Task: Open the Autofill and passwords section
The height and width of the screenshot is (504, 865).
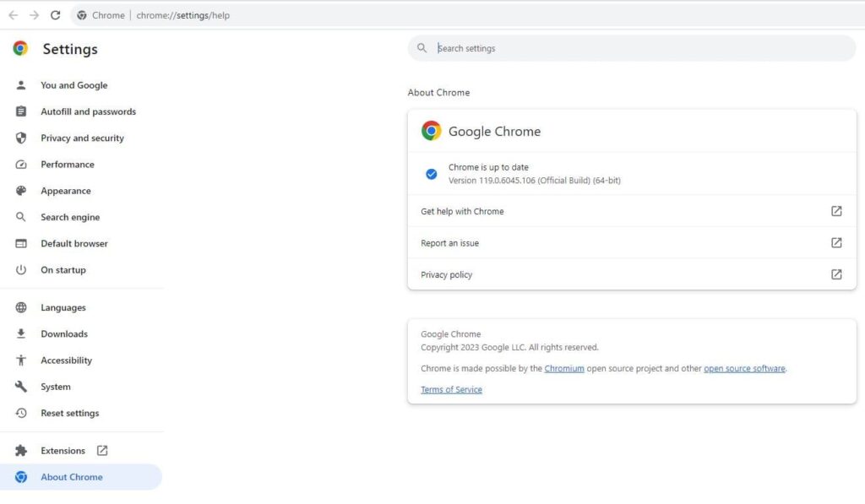Action: click(88, 111)
